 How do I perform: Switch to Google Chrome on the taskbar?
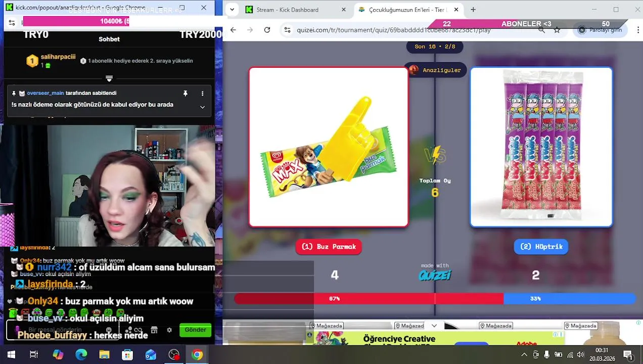197,355
